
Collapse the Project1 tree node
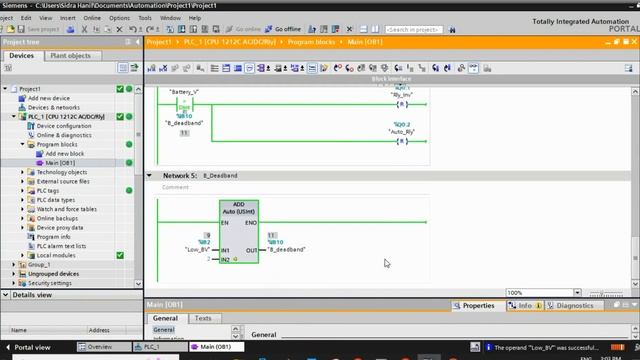click(x=5, y=89)
